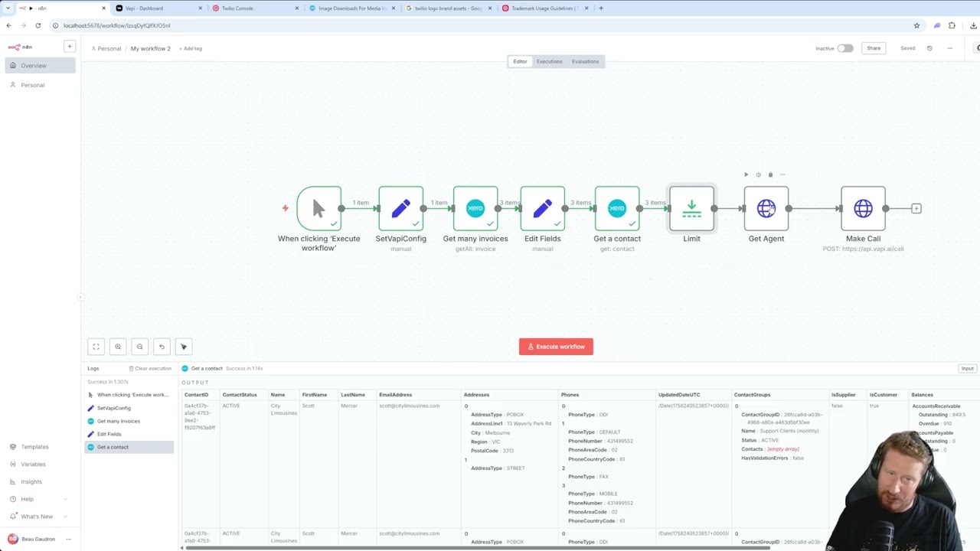Click Execute workflow button

point(556,347)
